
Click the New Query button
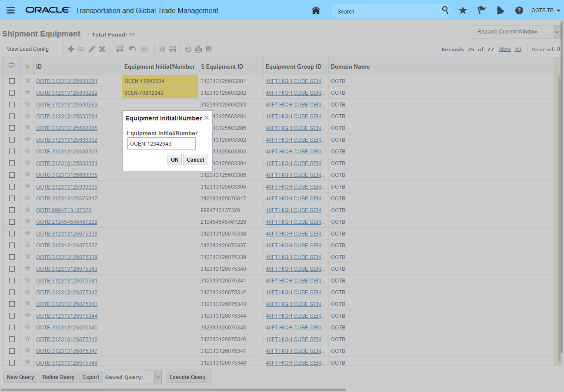[20, 377]
